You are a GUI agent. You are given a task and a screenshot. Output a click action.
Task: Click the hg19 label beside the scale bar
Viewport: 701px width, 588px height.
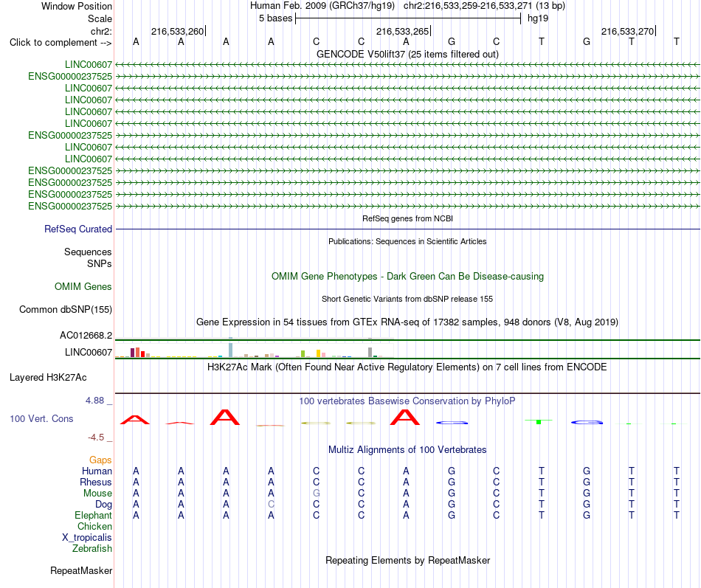tap(538, 18)
